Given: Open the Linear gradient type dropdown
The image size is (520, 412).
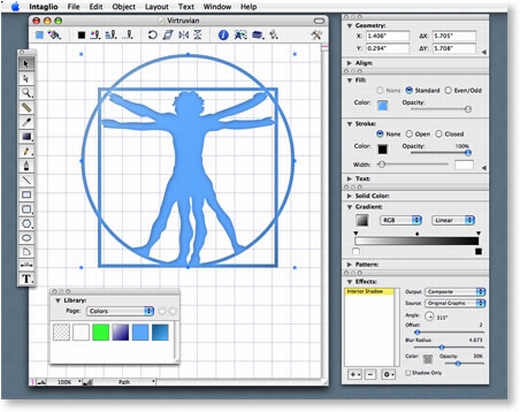Looking at the screenshot, I should coord(453,220).
